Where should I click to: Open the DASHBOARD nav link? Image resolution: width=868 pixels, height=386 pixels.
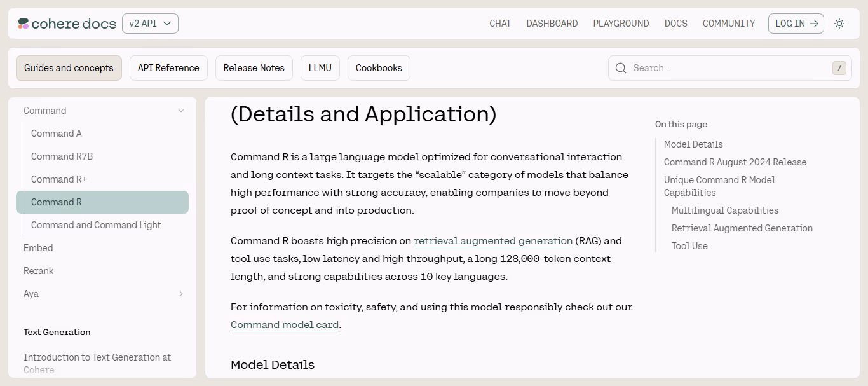pyautogui.click(x=552, y=24)
